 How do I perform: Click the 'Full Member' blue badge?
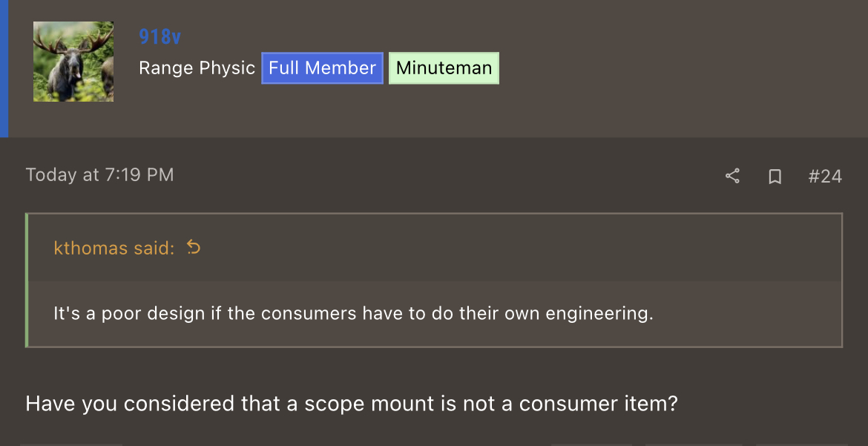(x=322, y=68)
